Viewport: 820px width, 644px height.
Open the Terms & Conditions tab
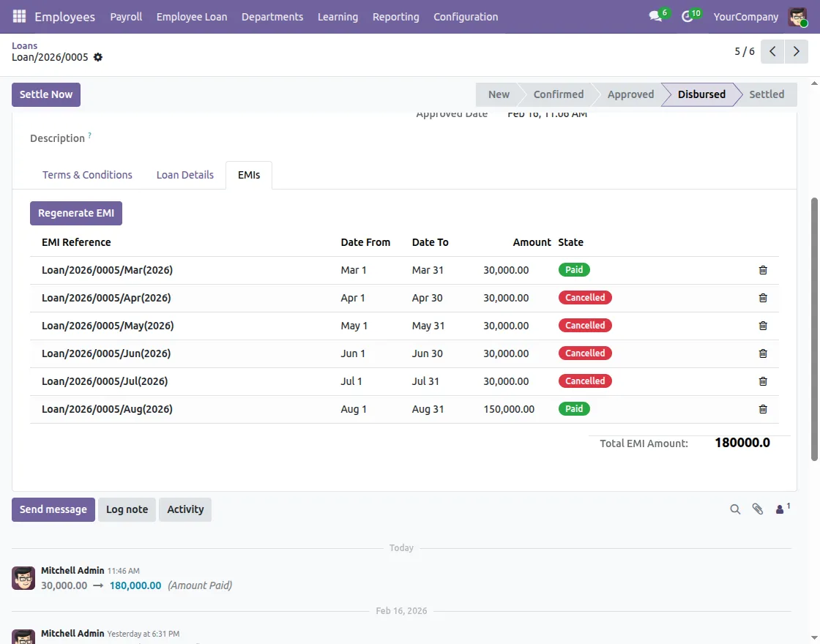pyautogui.click(x=87, y=175)
